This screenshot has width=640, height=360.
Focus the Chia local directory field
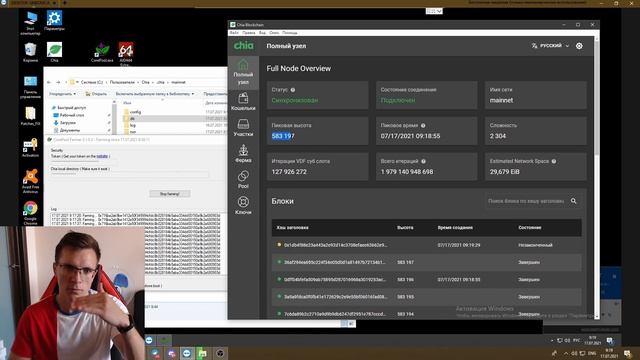130,174
